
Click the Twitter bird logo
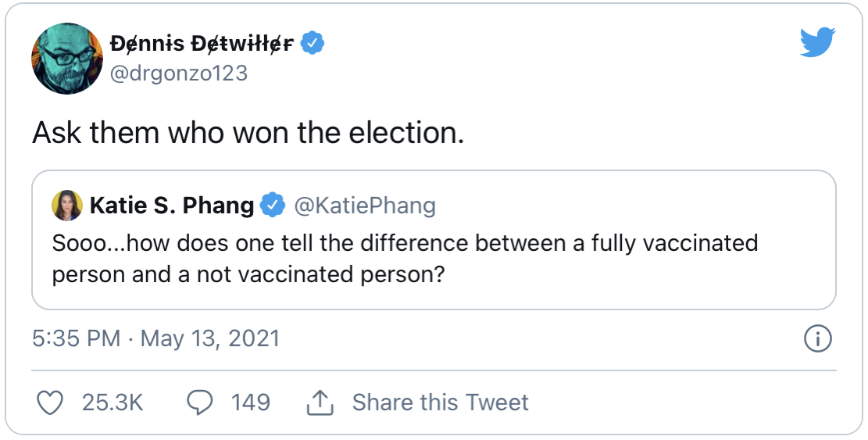pos(817,43)
